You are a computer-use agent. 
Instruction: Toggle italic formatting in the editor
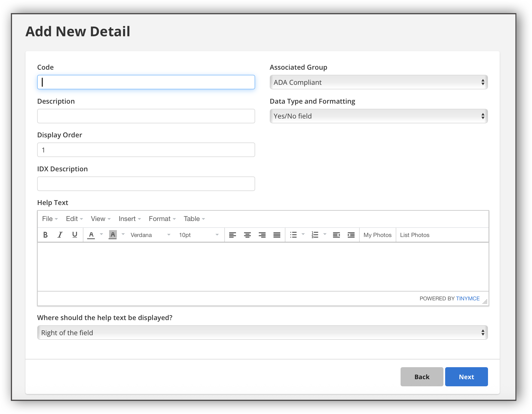pos(60,235)
